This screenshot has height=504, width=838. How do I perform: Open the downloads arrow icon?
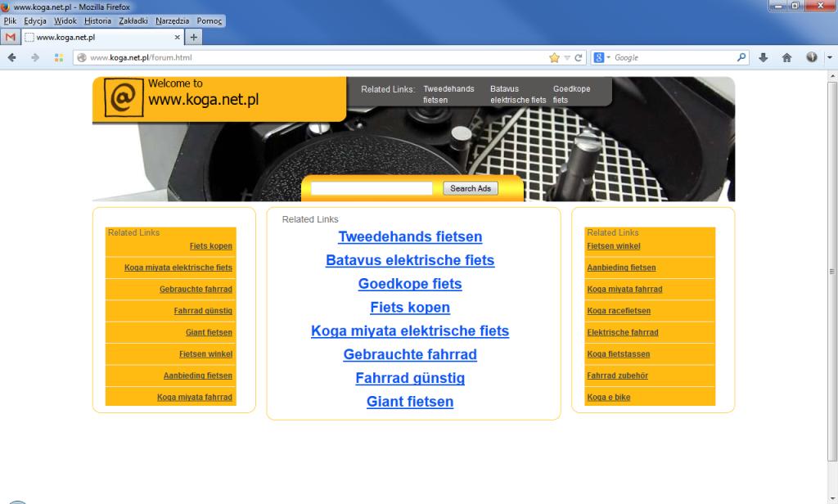(763, 57)
